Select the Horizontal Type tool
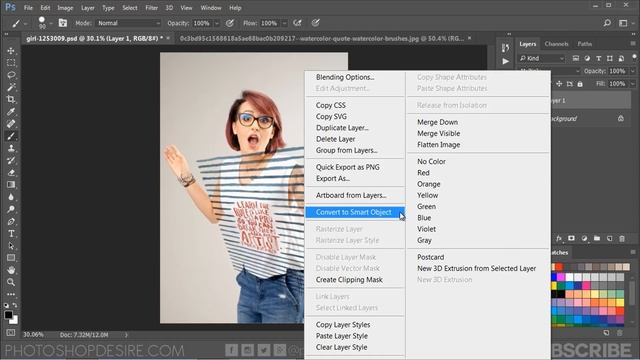This screenshot has height=360, width=640. (x=11, y=234)
